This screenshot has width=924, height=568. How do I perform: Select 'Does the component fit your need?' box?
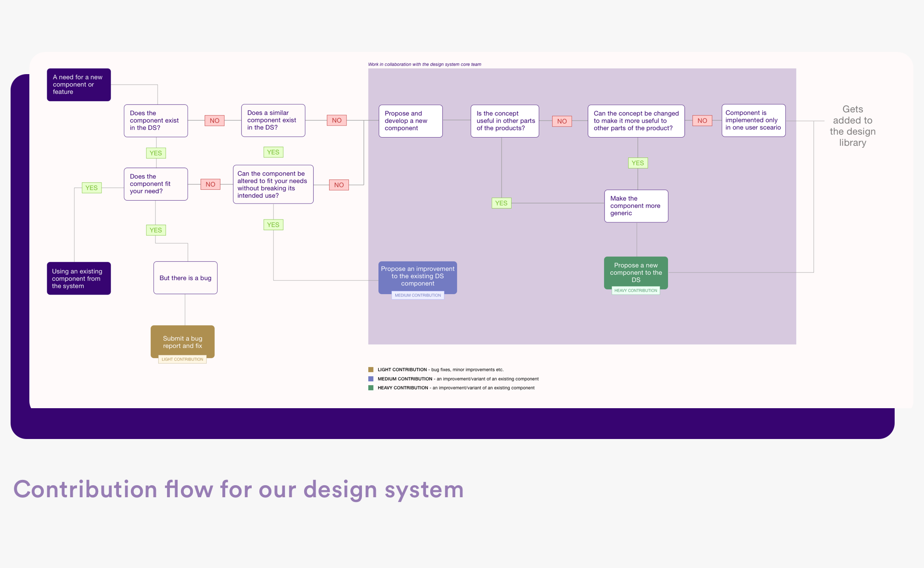[x=155, y=184]
